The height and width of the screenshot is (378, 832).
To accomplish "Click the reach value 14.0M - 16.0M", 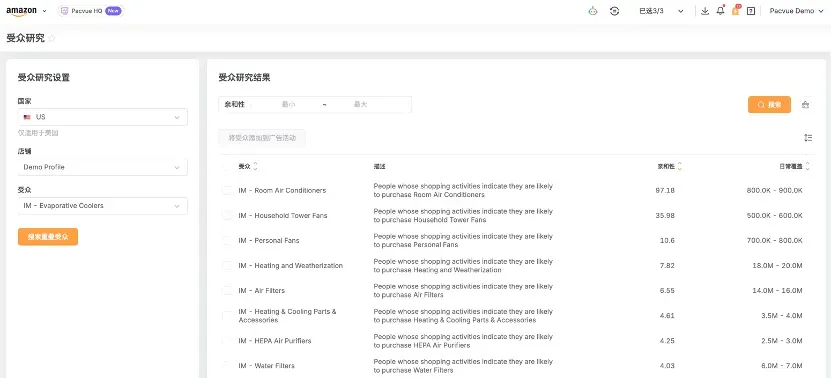I will tap(777, 290).
